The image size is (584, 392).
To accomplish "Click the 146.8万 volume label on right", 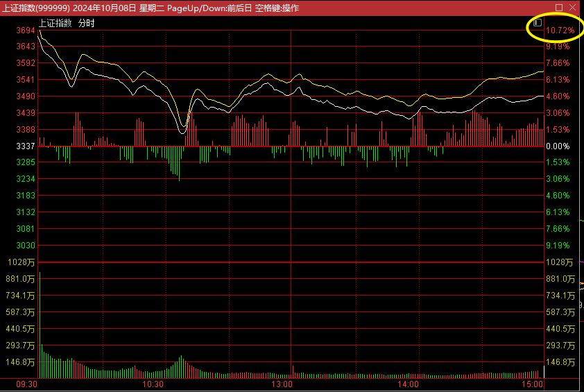I will pyautogui.click(x=561, y=362).
